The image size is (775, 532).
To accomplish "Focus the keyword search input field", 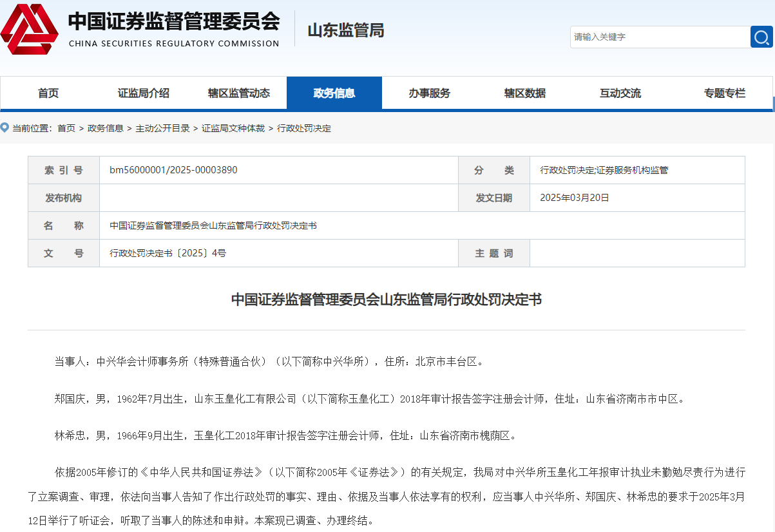I will coord(659,37).
